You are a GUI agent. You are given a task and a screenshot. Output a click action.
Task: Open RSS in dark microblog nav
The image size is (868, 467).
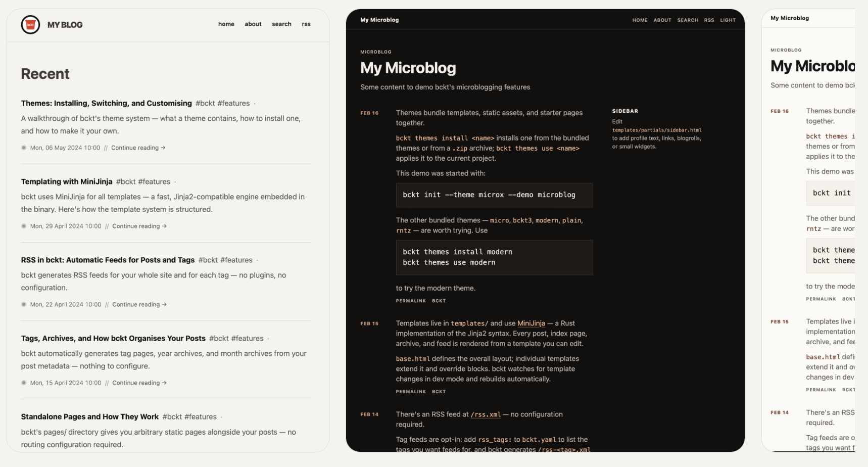coord(709,20)
